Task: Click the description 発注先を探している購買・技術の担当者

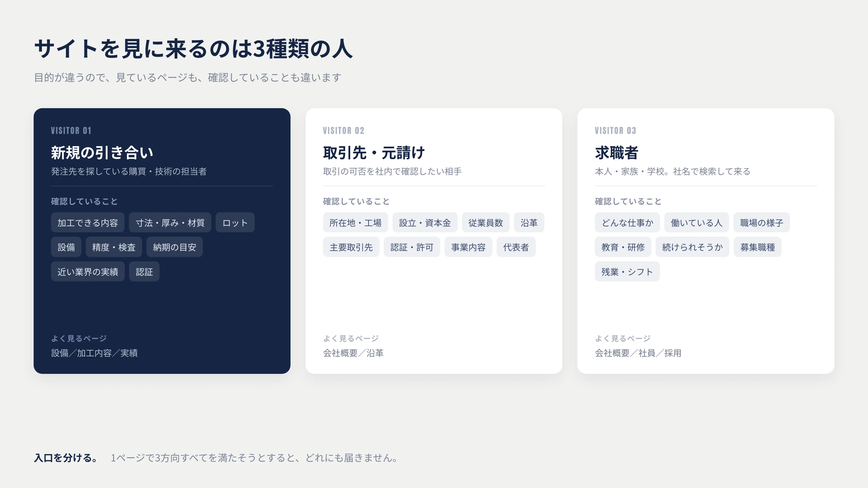Action: [x=129, y=171]
